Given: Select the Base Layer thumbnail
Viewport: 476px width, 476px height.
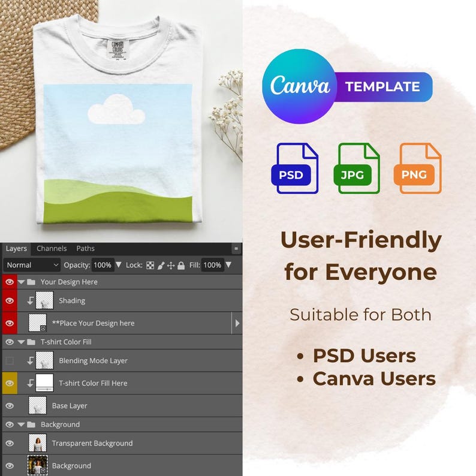Looking at the screenshot, I should pos(37,405).
